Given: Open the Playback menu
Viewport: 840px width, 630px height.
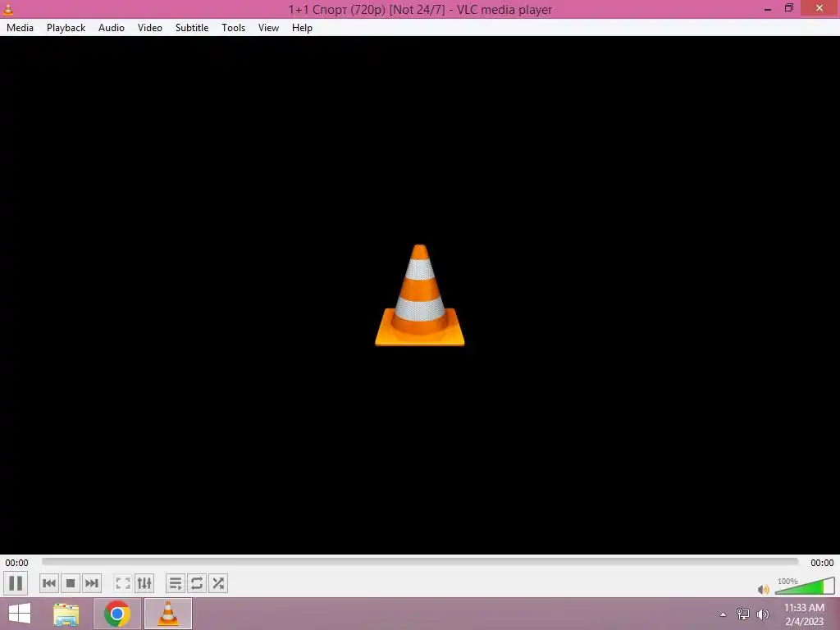Looking at the screenshot, I should (x=66, y=28).
